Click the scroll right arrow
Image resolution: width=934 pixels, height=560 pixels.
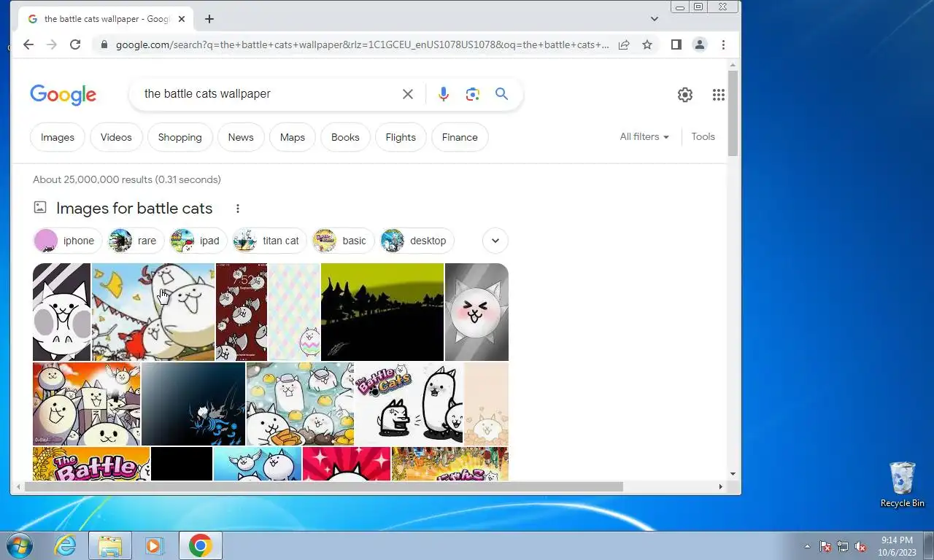point(721,486)
